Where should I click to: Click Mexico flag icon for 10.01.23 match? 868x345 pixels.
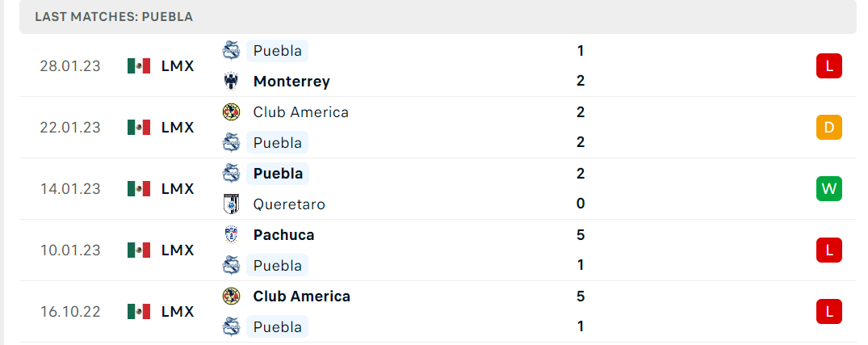[x=139, y=250]
